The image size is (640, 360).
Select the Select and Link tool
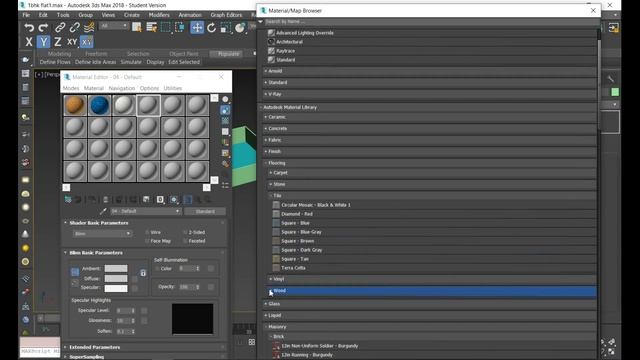click(60, 27)
